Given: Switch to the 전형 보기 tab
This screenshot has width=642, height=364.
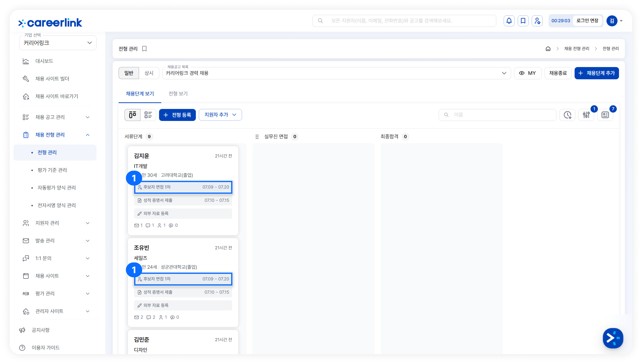Looking at the screenshot, I should click(178, 94).
